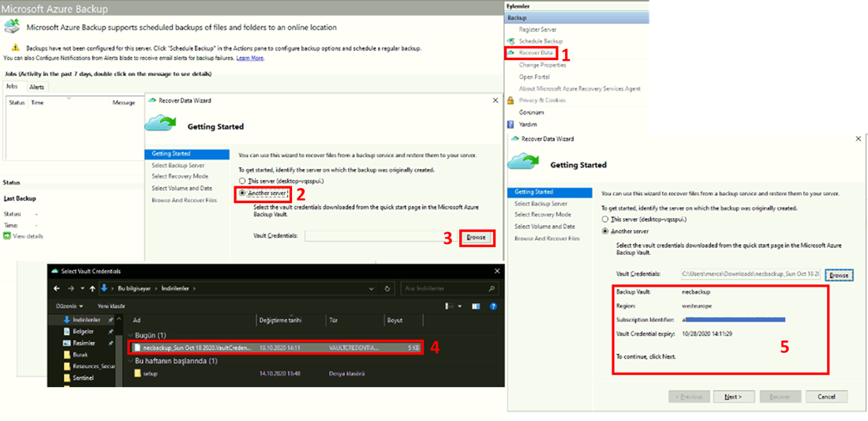The image size is (868, 421).
Task: Switch to the Jobs tab
Action: [x=12, y=86]
